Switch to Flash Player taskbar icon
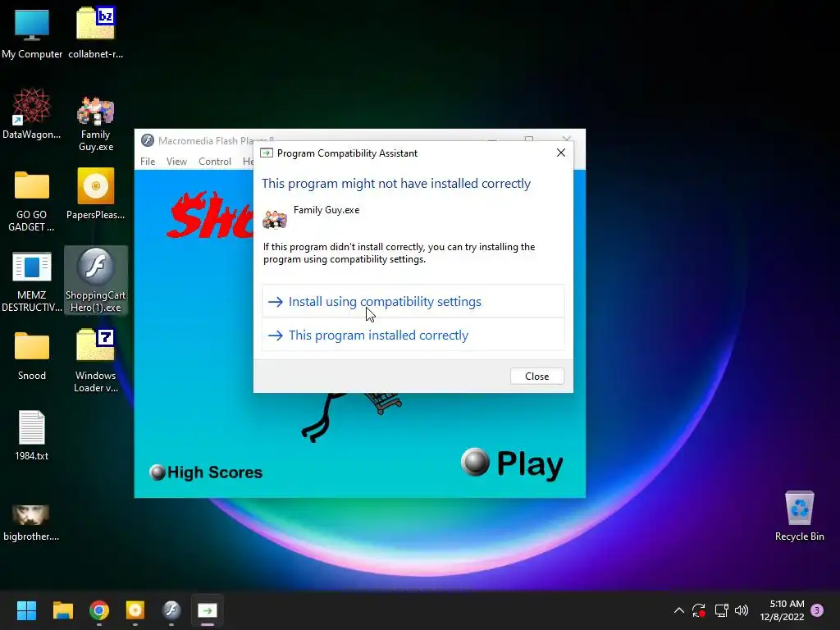The width and height of the screenshot is (840, 630). pos(171,610)
